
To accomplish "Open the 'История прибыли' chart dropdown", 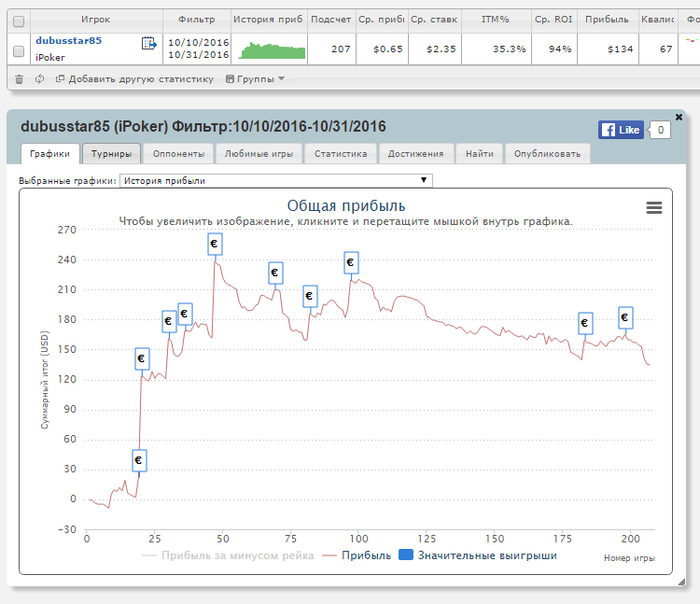I will pos(276,180).
